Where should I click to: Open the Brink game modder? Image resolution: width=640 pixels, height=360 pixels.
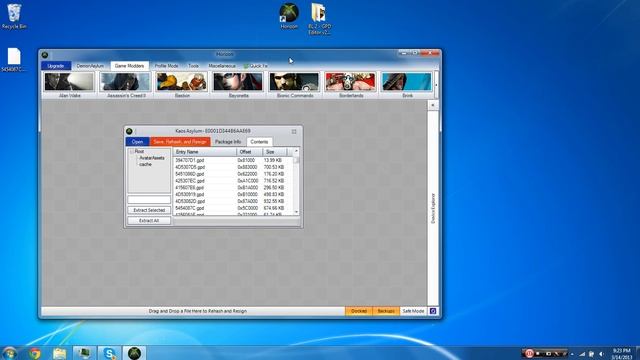point(407,85)
